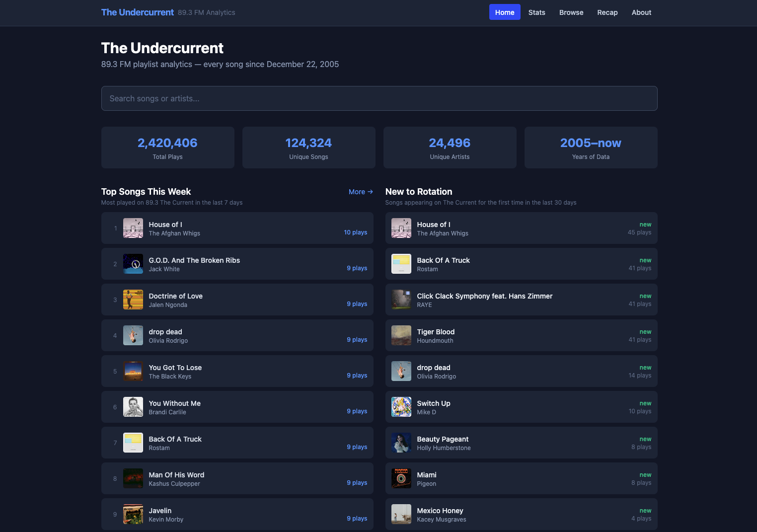
Task: Click G.O.D. And The Broken Ribs album art
Action: point(133,264)
